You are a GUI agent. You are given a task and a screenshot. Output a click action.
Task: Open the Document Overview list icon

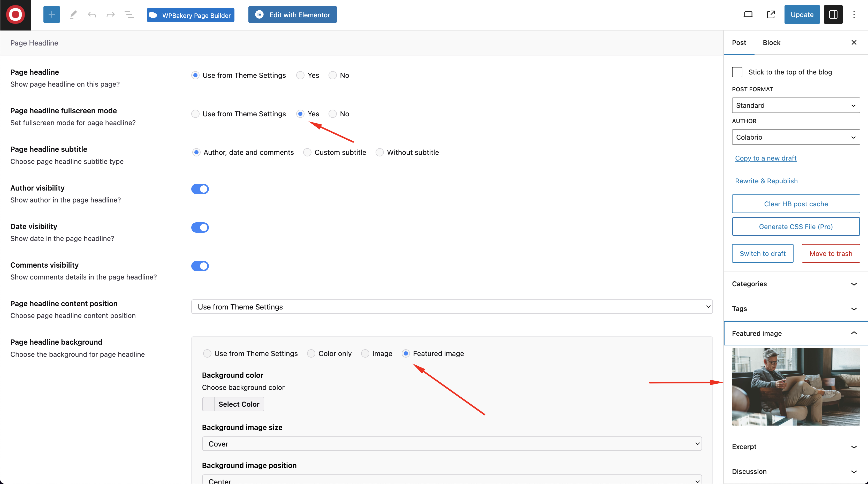point(129,14)
